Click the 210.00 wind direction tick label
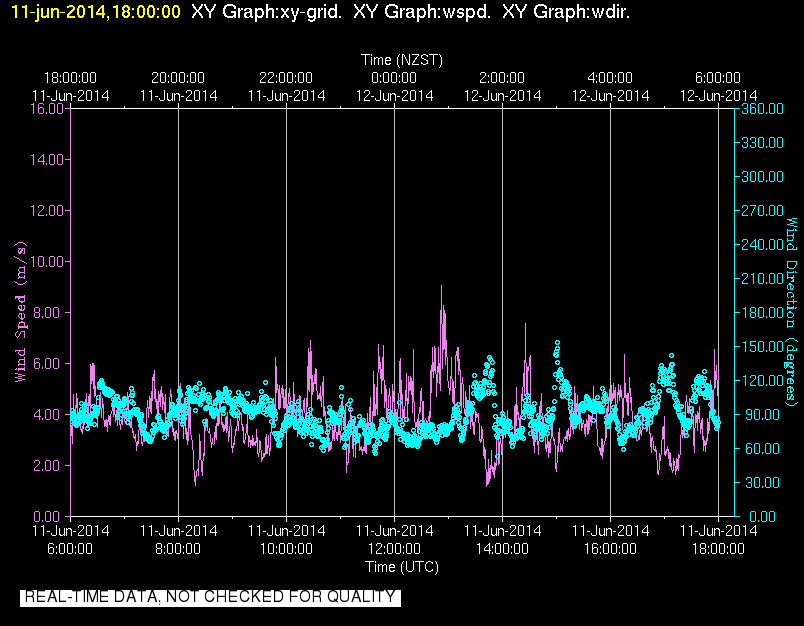 [x=762, y=278]
